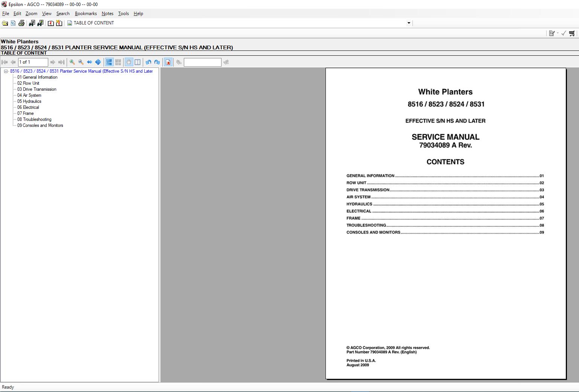Viewport: 579px width, 392px height.
Task: Toggle the red bookmark pane icon
Action: (168, 62)
